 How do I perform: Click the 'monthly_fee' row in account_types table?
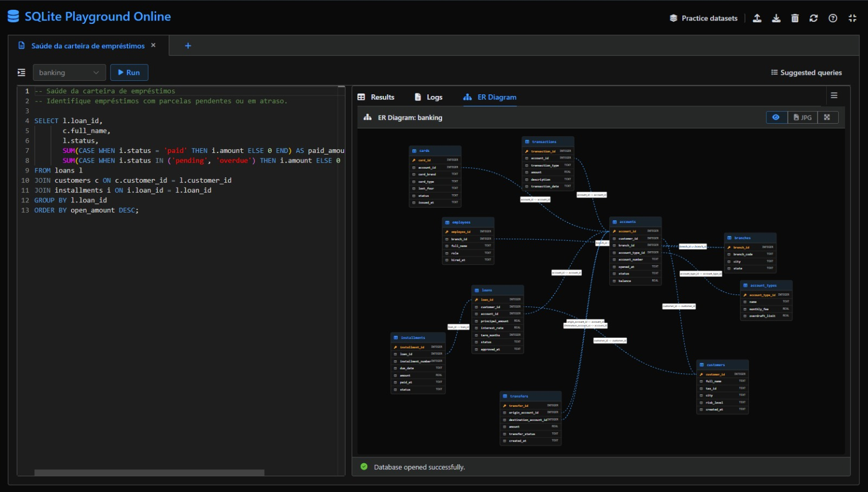click(766, 309)
